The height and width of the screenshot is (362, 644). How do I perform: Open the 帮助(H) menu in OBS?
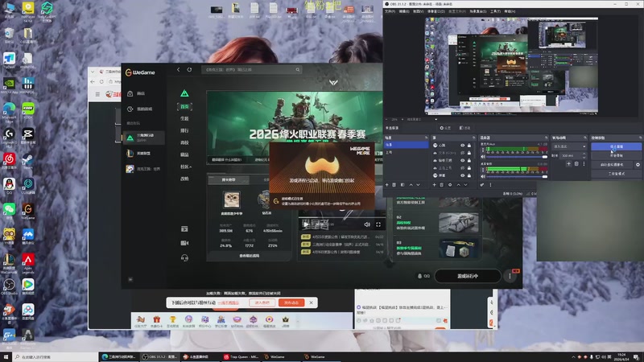click(x=510, y=11)
